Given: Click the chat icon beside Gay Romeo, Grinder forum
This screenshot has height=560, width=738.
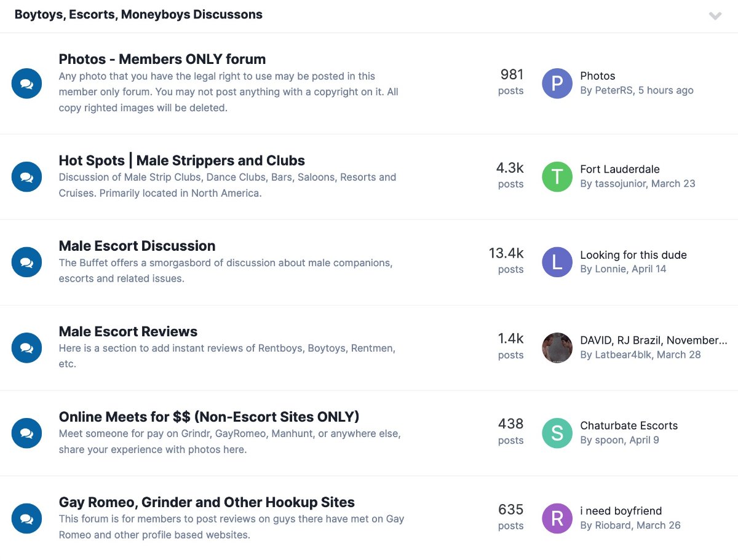Looking at the screenshot, I should pos(26,519).
